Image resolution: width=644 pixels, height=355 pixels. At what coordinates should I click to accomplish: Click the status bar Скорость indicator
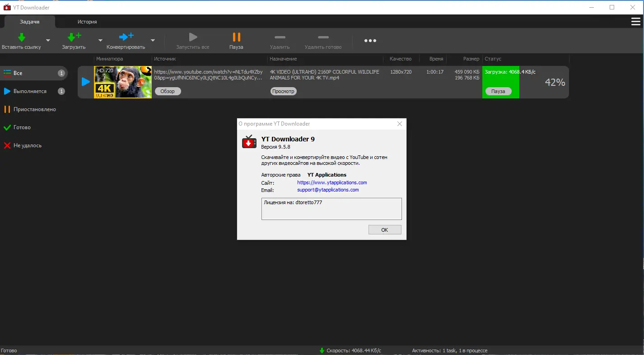(350, 350)
